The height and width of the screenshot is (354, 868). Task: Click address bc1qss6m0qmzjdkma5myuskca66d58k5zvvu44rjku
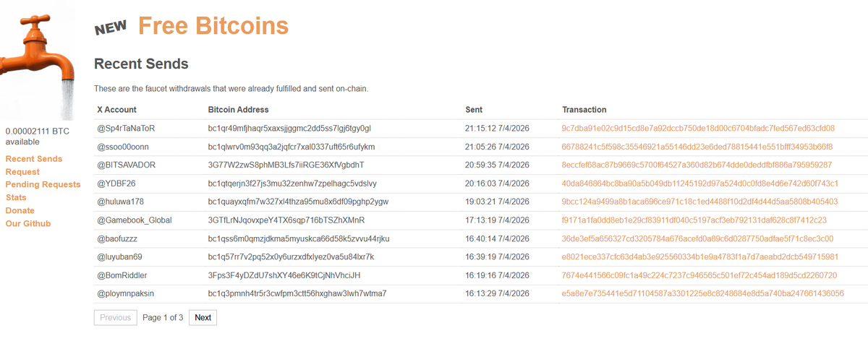click(x=299, y=239)
